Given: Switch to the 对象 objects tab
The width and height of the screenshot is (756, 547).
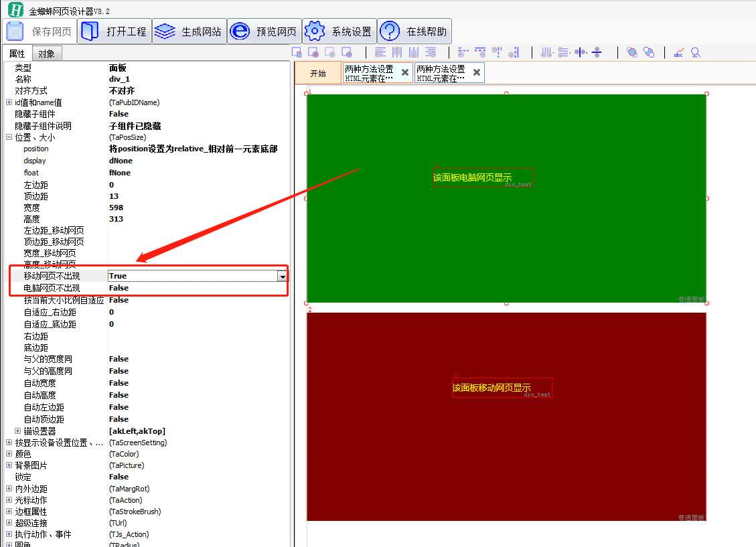Looking at the screenshot, I should point(47,54).
